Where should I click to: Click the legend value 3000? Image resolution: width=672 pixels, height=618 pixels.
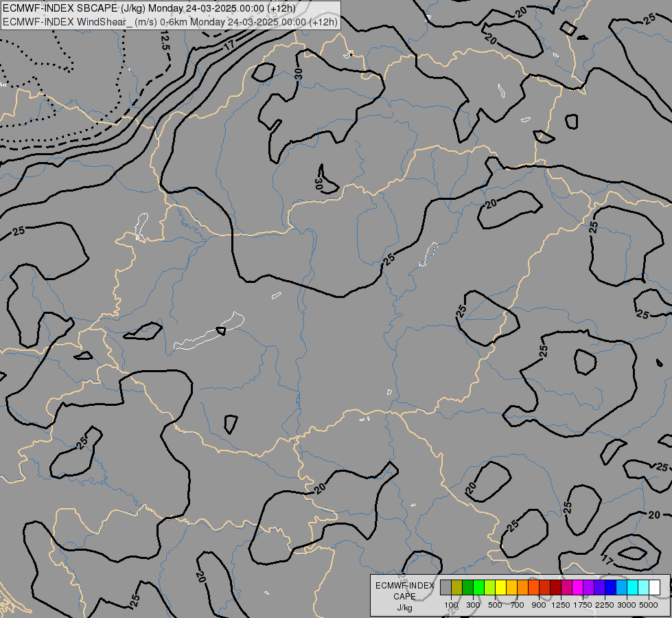(x=627, y=605)
